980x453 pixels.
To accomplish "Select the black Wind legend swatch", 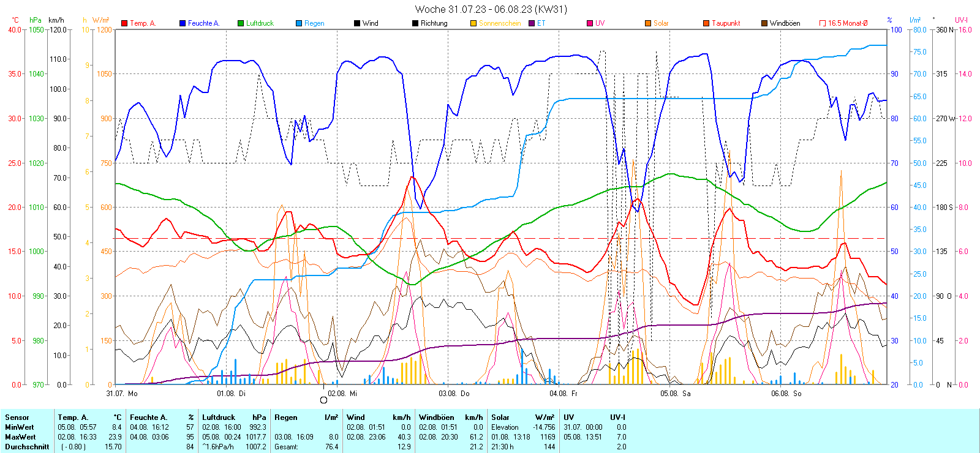I will point(357,23).
